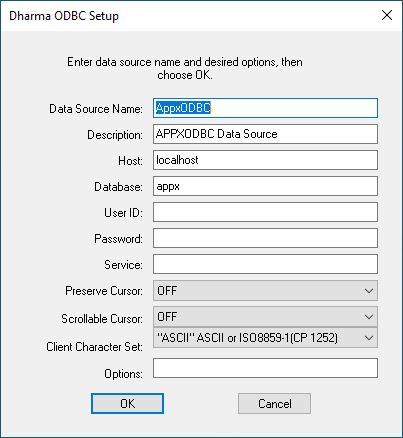This screenshot has width=403, height=438.
Task: Click the "Dharma ODBC Setup" title text
Action: point(64,16)
